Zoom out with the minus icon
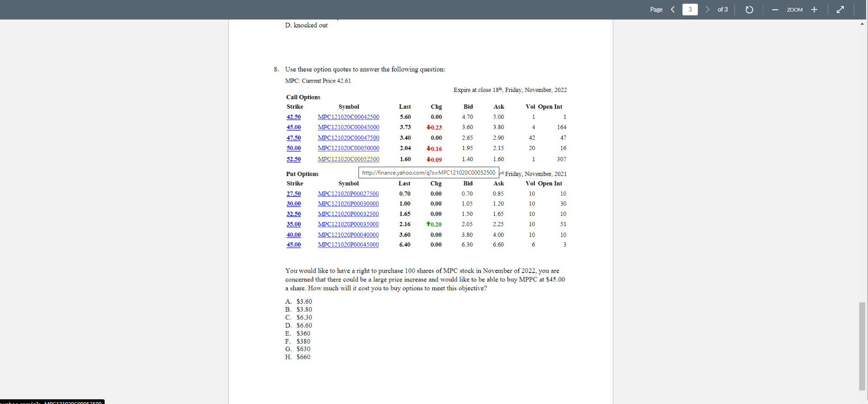The image size is (868, 404). [775, 10]
